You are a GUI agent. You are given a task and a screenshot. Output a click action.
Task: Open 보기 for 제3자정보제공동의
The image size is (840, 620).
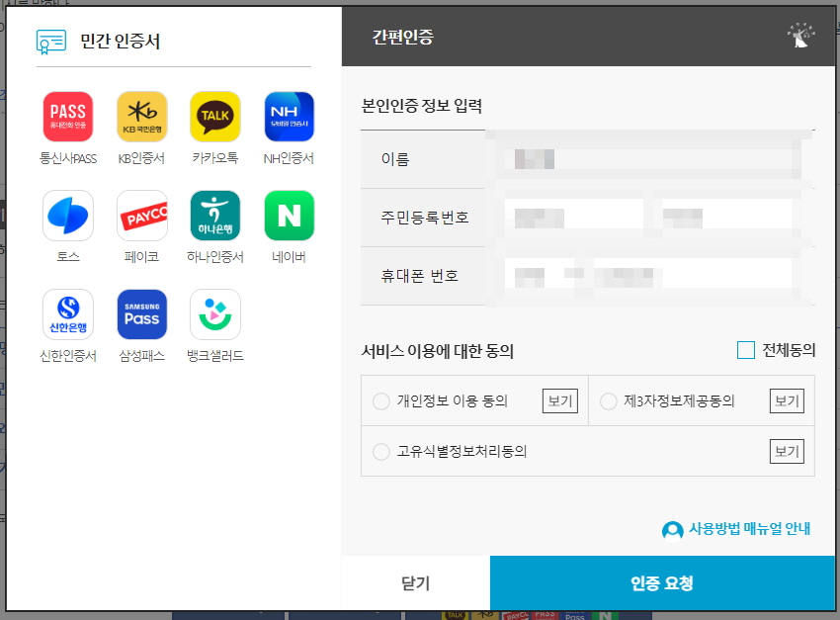pos(787,400)
